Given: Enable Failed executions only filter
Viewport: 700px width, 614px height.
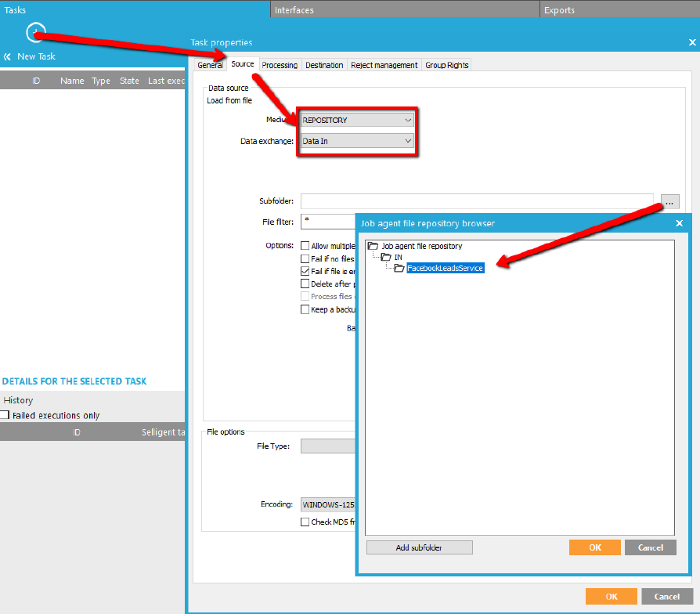Looking at the screenshot, I should pos(5,415).
